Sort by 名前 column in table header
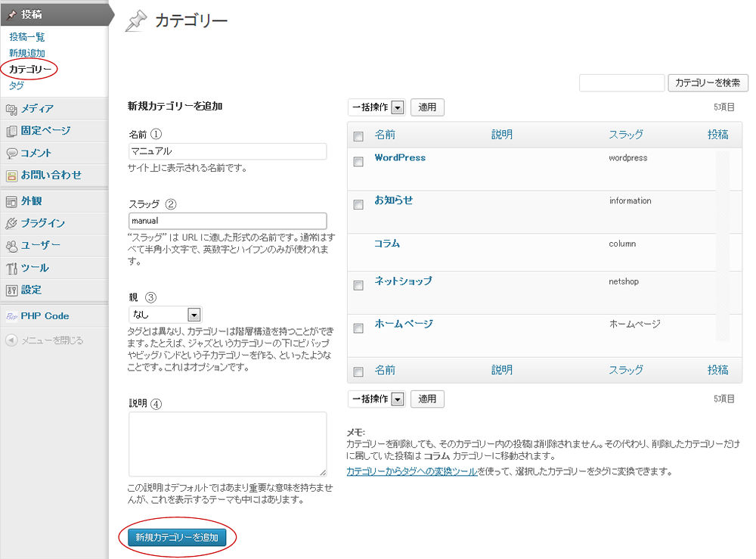 (x=386, y=135)
